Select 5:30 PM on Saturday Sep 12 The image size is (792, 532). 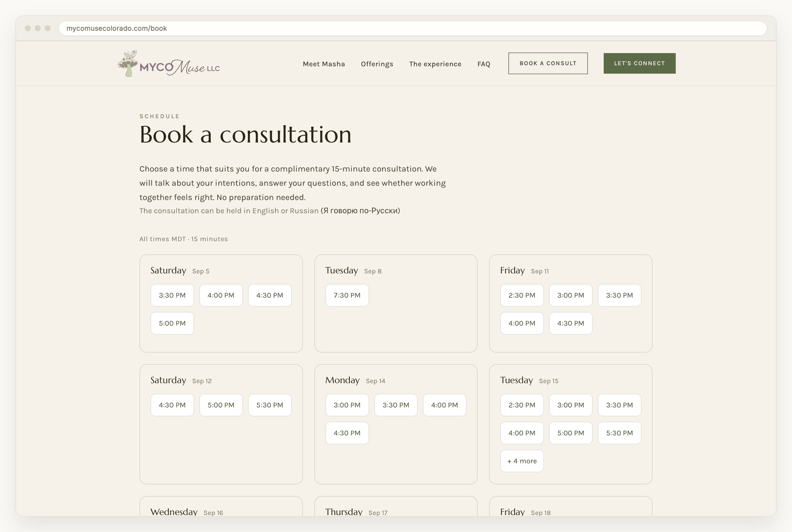[269, 405]
